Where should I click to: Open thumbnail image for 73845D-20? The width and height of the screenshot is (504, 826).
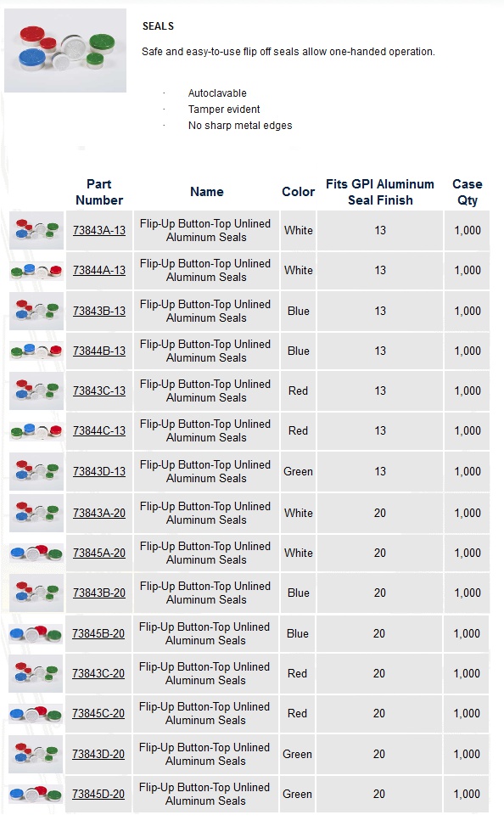tap(36, 794)
